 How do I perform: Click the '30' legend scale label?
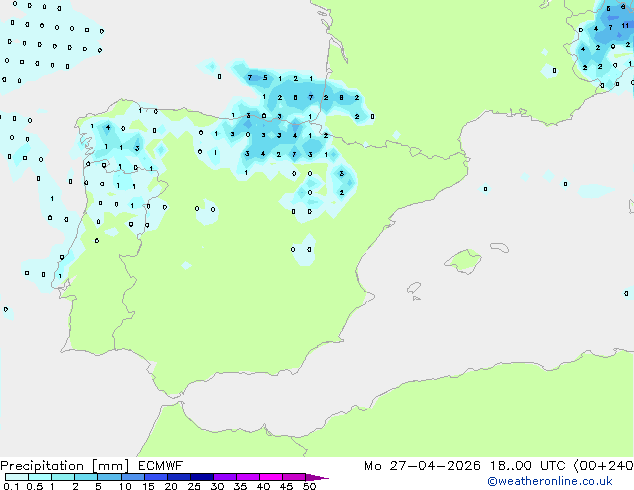(x=217, y=486)
